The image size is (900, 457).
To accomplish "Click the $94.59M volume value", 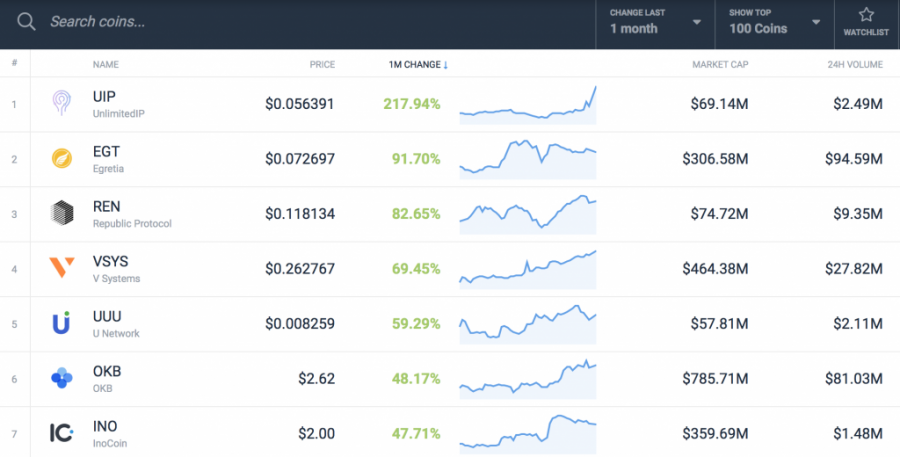I will click(x=854, y=158).
